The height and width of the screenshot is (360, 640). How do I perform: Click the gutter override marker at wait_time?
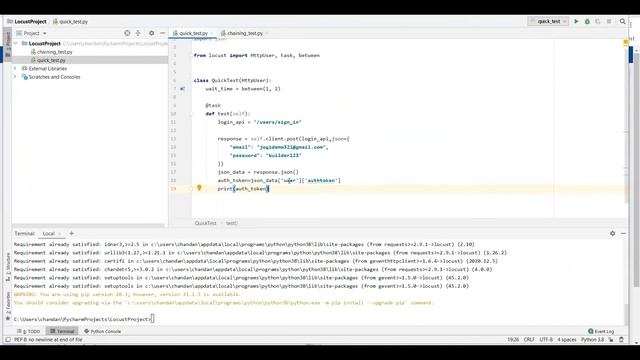182,89
